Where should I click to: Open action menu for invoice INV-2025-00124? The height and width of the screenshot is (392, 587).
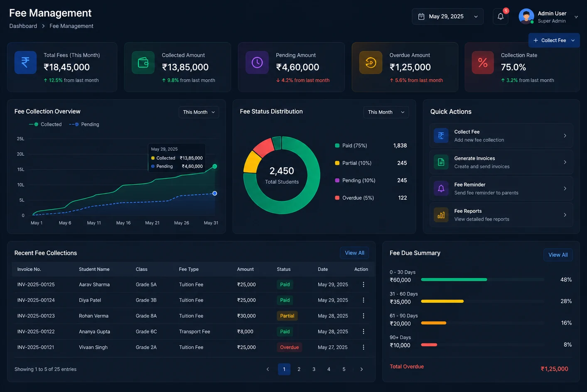pos(363,300)
